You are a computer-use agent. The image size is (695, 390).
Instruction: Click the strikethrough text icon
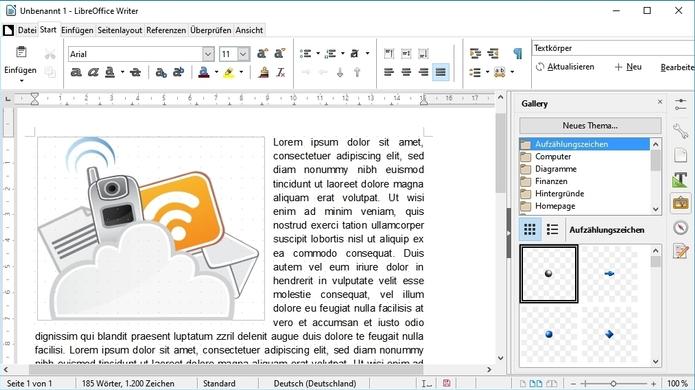coord(136,72)
